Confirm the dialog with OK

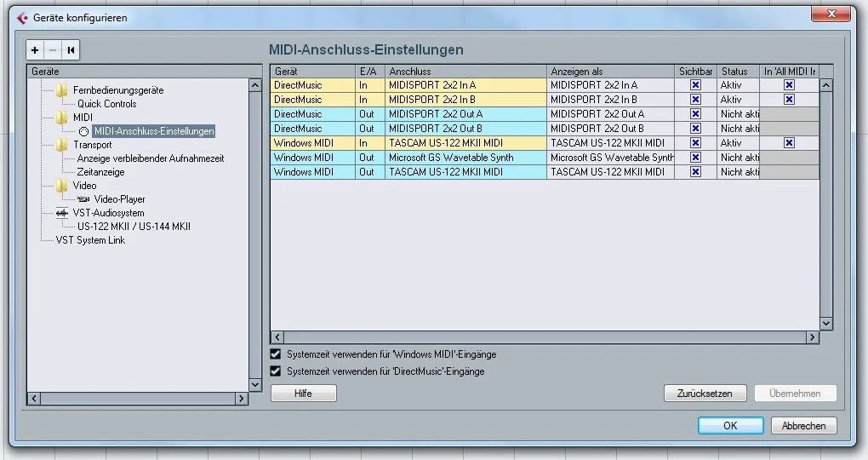[730, 426]
